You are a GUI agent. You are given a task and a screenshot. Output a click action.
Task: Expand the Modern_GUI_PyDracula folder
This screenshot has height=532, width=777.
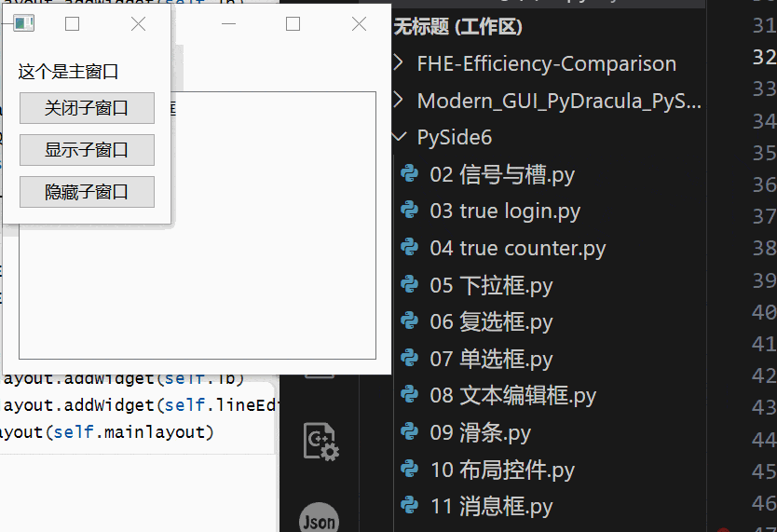coord(559,101)
